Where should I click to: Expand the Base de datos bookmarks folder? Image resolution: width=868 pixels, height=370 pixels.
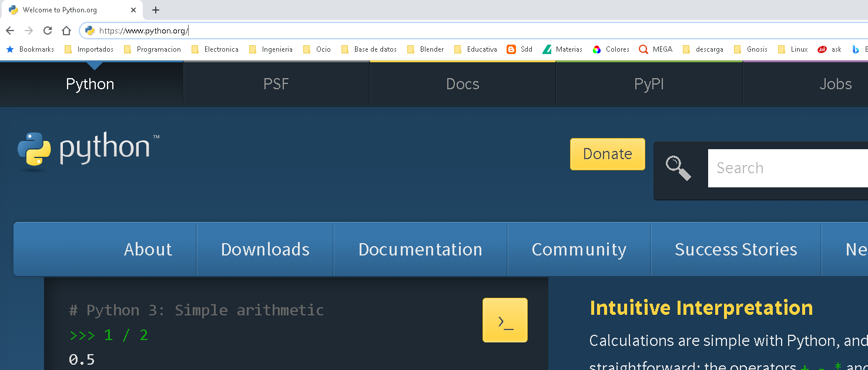coord(369,49)
